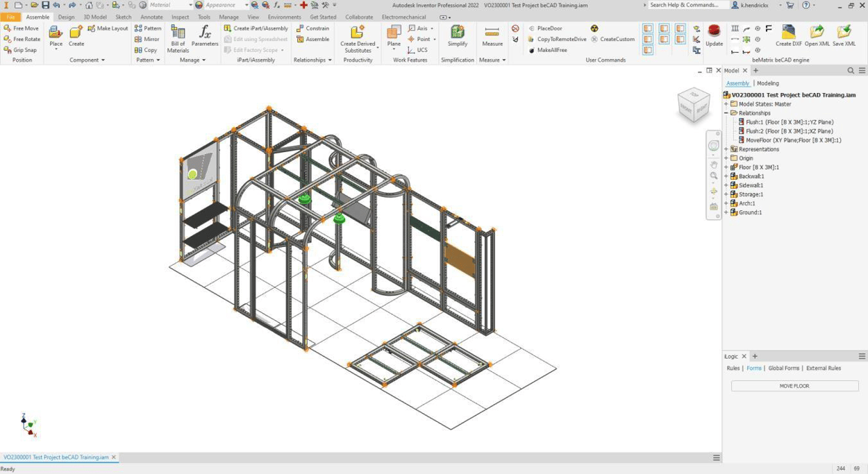Expand the Storage:1 node
The height and width of the screenshot is (474, 868).
click(x=726, y=194)
